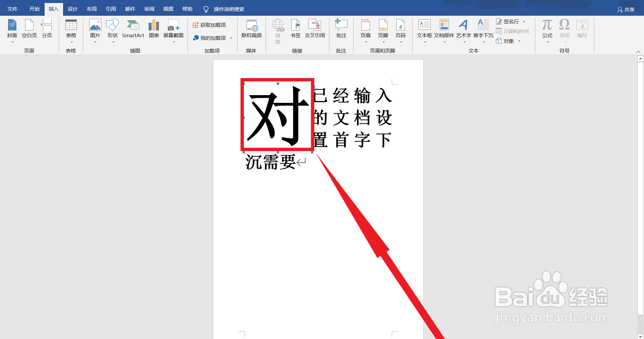Insert a Text Box (文本框)
The height and width of the screenshot is (339, 644).
coord(424,31)
